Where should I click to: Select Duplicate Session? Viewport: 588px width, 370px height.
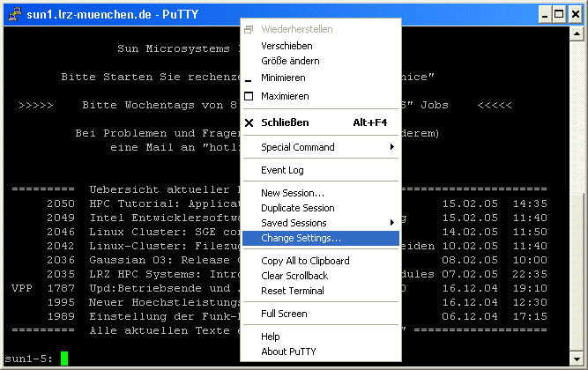point(321,208)
